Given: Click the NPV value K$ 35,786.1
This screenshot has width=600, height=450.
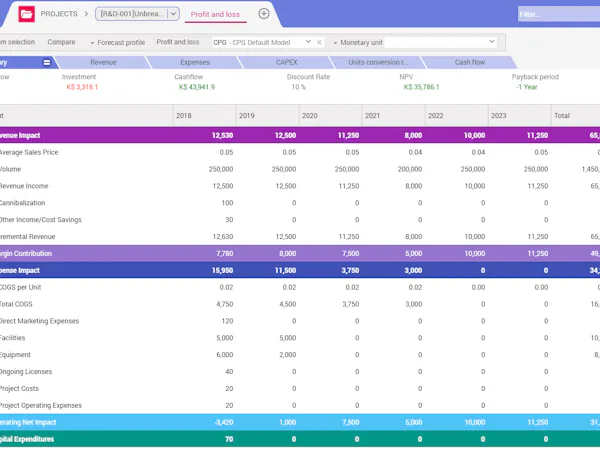Looking at the screenshot, I should [421, 87].
